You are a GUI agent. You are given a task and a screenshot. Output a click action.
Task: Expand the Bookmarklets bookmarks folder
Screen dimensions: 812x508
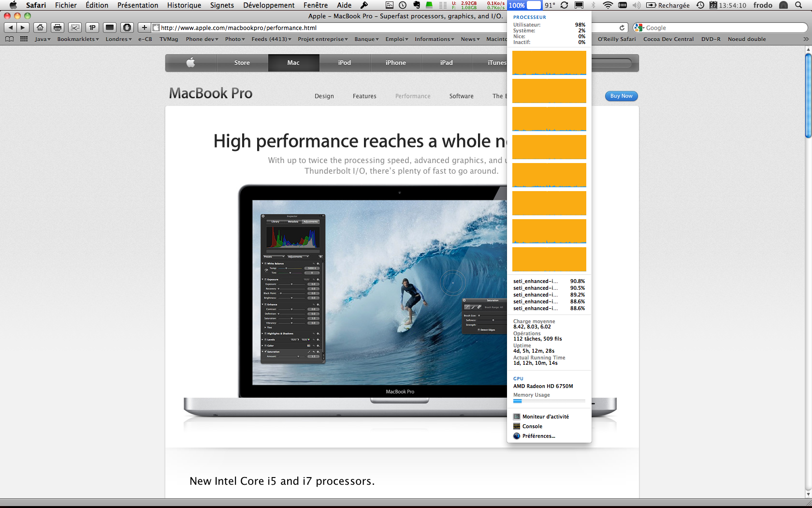click(x=78, y=39)
